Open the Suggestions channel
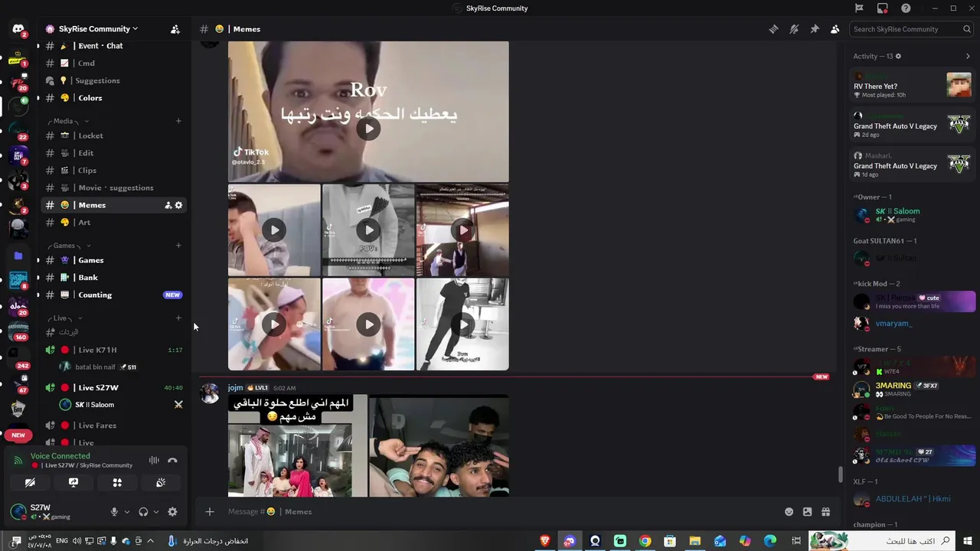Image resolution: width=980 pixels, height=551 pixels. click(x=115, y=80)
